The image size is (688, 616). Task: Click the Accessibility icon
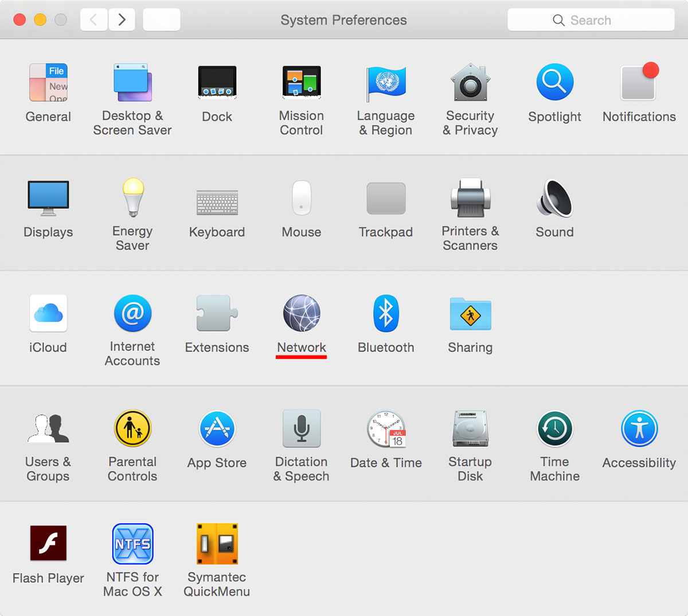639,429
